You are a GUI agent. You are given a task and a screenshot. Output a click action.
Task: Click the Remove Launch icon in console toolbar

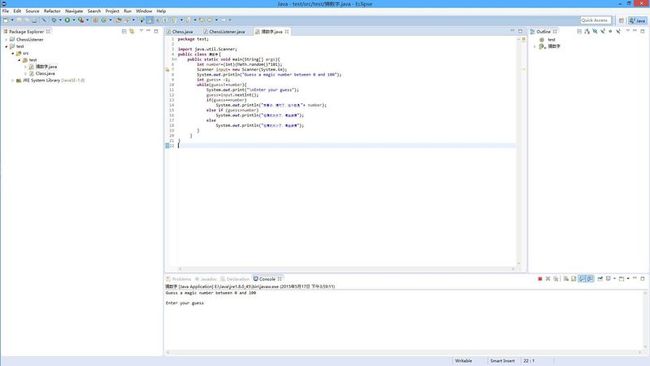point(548,279)
